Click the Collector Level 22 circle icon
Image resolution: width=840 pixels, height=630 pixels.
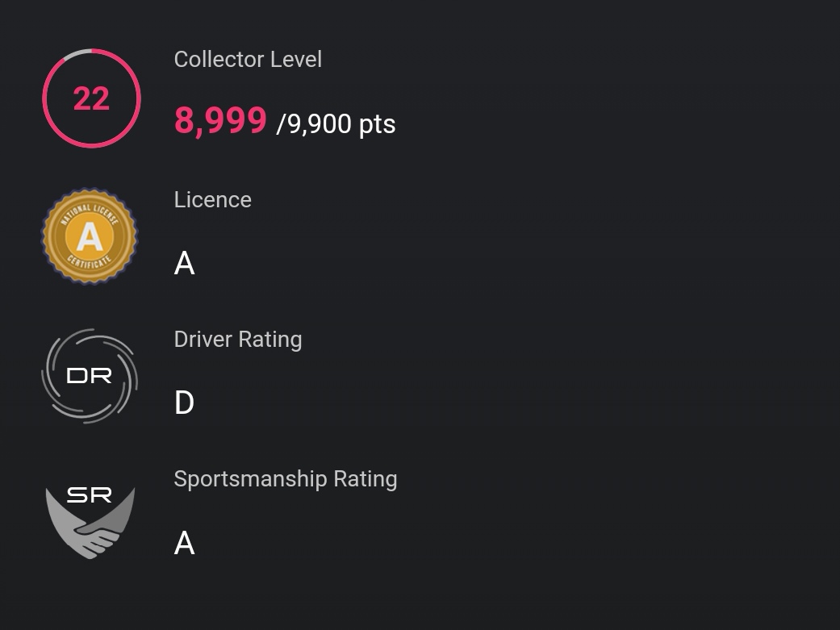(x=92, y=98)
